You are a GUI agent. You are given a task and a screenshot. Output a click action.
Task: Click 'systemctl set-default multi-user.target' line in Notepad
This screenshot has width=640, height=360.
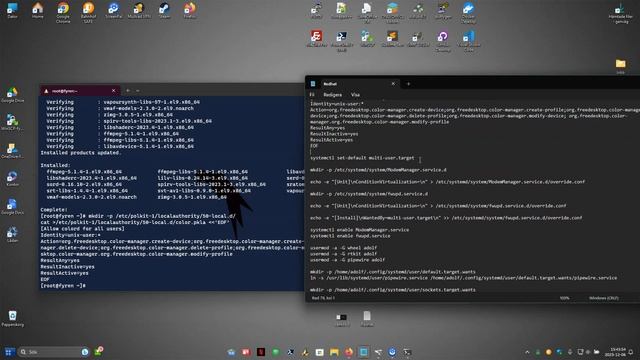362,158
